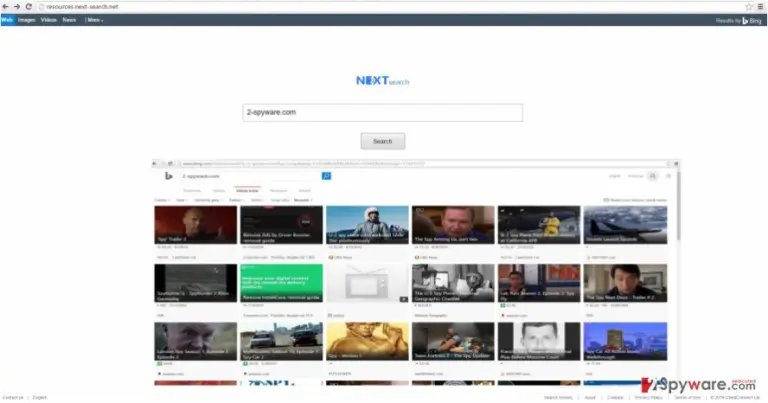768x403 pixels.
Task: Select the News tab
Action: (69, 20)
